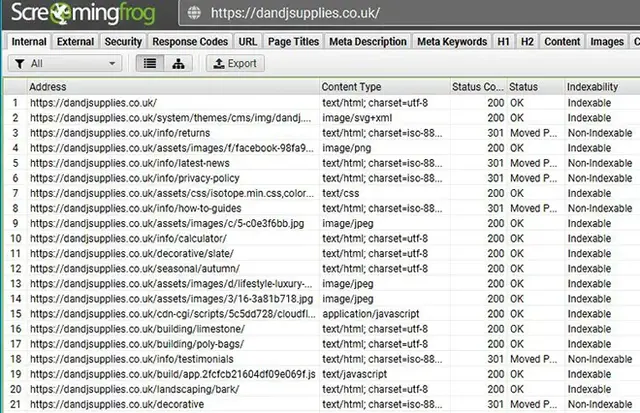
Task: Open the All filter dropdown
Action: (x=65, y=64)
